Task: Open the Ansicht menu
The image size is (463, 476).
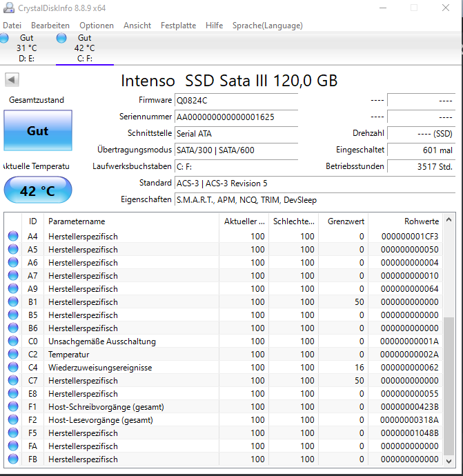Action: [137, 26]
